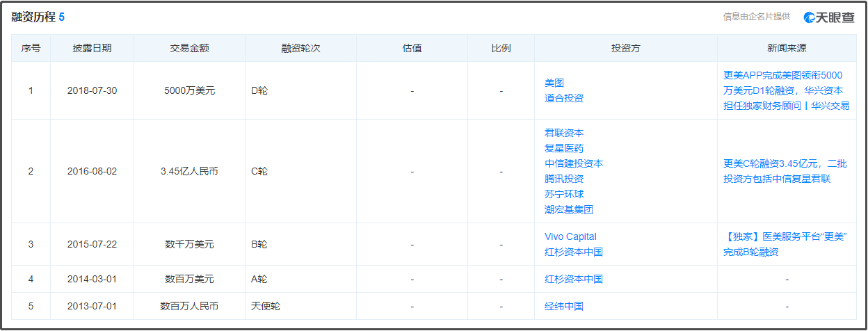This screenshot has height=331, width=868.
Task: Open investor link 中信建投资本
Action: 574,163
